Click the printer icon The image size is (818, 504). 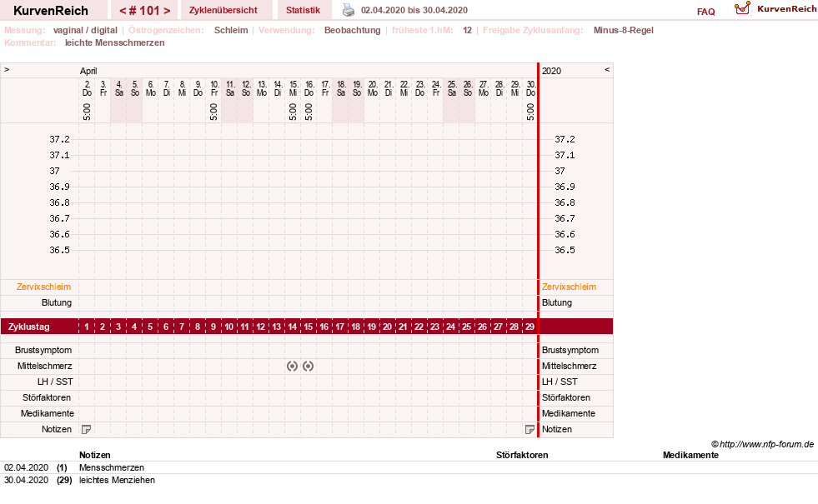click(x=348, y=10)
